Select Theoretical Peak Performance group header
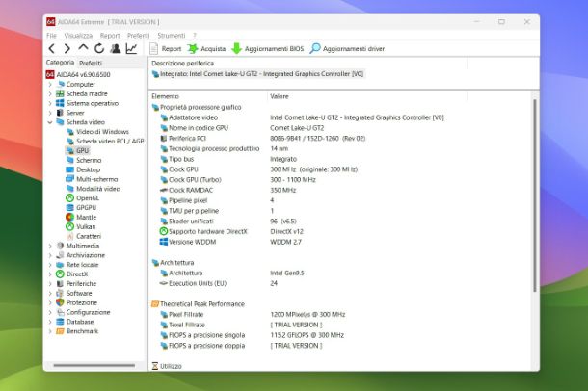Image resolution: width=588 pixels, height=391 pixels. click(198, 304)
